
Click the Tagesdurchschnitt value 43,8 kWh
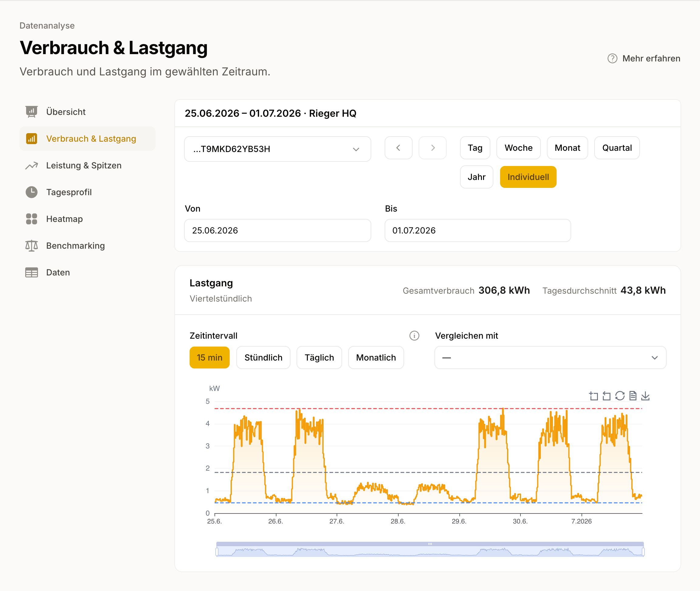coord(643,290)
